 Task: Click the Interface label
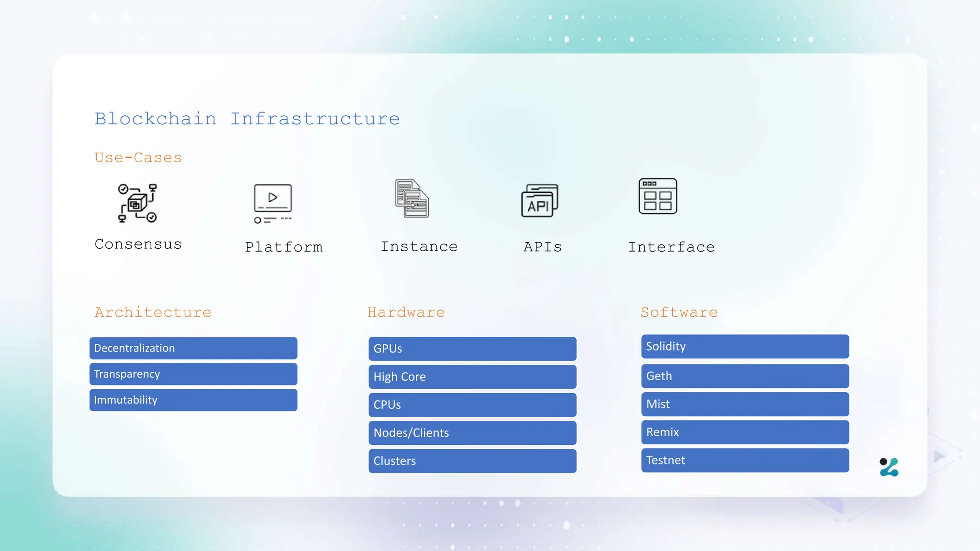pyautogui.click(x=671, y=247)
